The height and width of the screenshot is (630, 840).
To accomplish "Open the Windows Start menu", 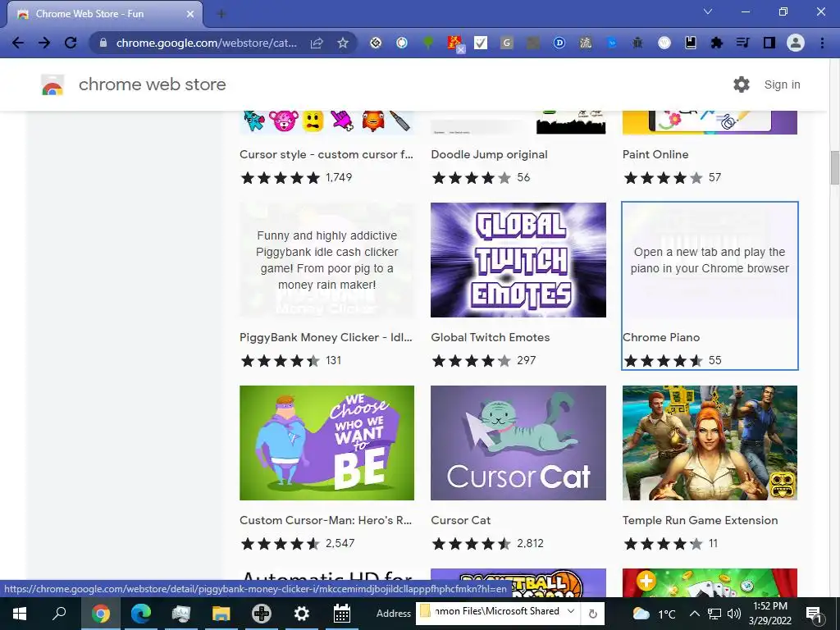I will coord(20,614).
